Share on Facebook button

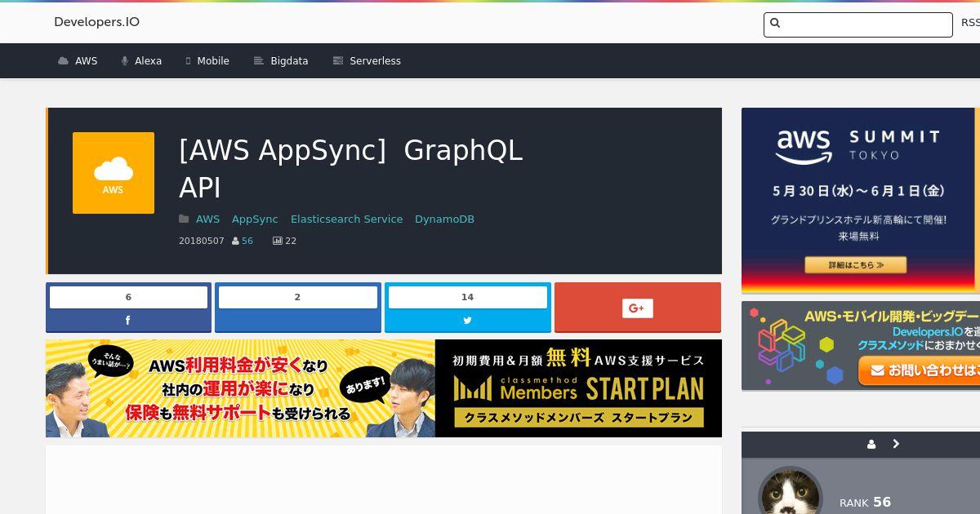[128, 308]
